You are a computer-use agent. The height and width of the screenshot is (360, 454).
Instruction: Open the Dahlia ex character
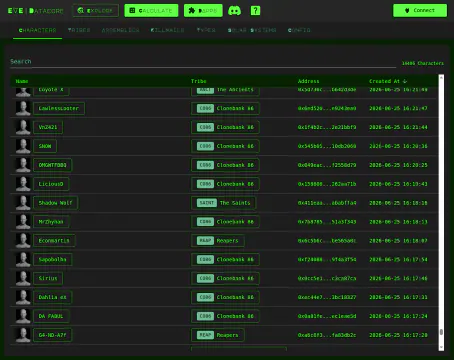(x=52, y=297)
